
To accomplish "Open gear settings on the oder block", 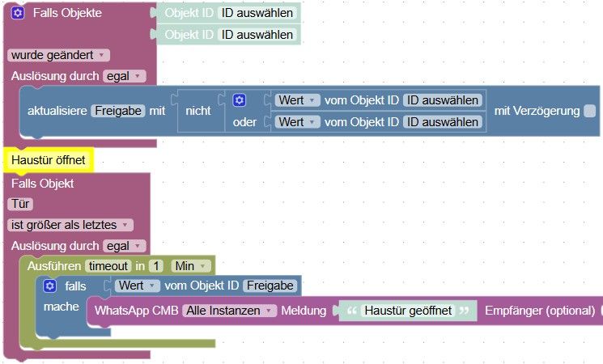I will (x=240, y=100).
